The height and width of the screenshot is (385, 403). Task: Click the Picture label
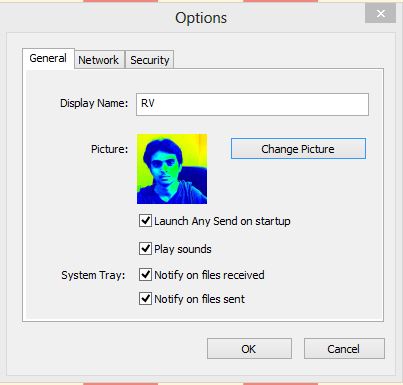click(109, 149)
